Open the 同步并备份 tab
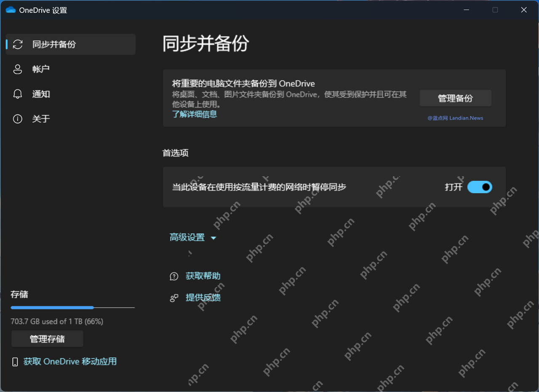Screen dimensions: 539x392 70,44
